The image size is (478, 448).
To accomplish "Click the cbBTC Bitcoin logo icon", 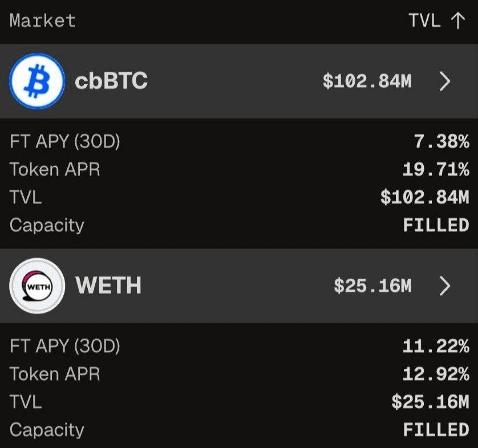I will pyautogui.click(x=37, y=82).
